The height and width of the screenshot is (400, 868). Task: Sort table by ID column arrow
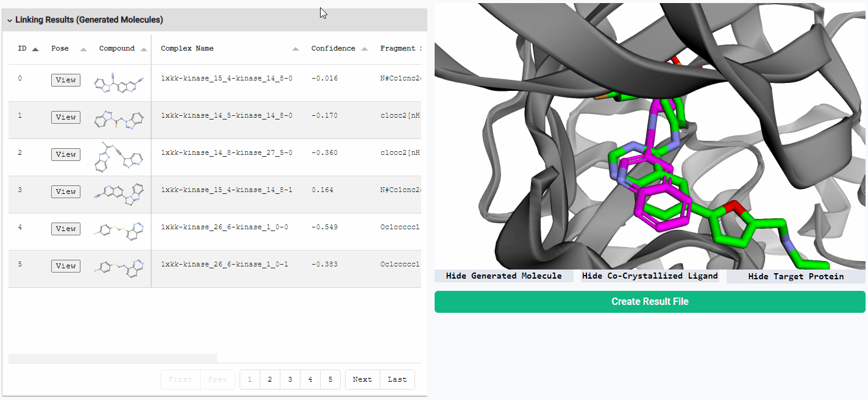[35, 49]
